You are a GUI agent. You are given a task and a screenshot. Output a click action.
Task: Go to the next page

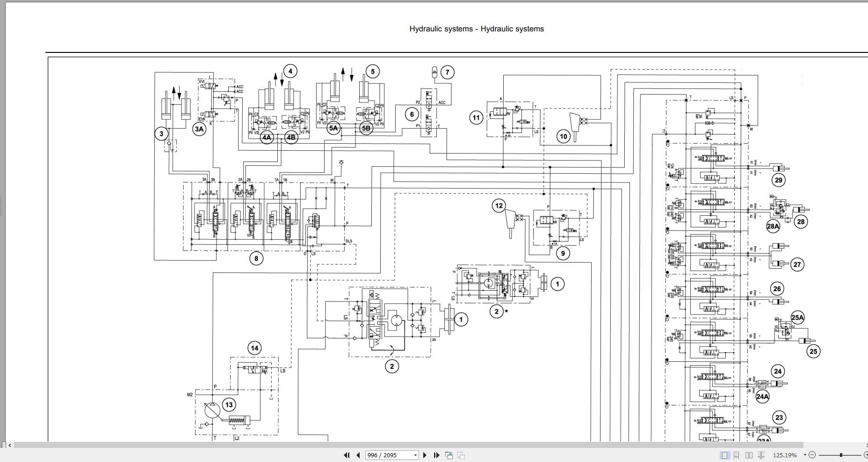(425, 455)
